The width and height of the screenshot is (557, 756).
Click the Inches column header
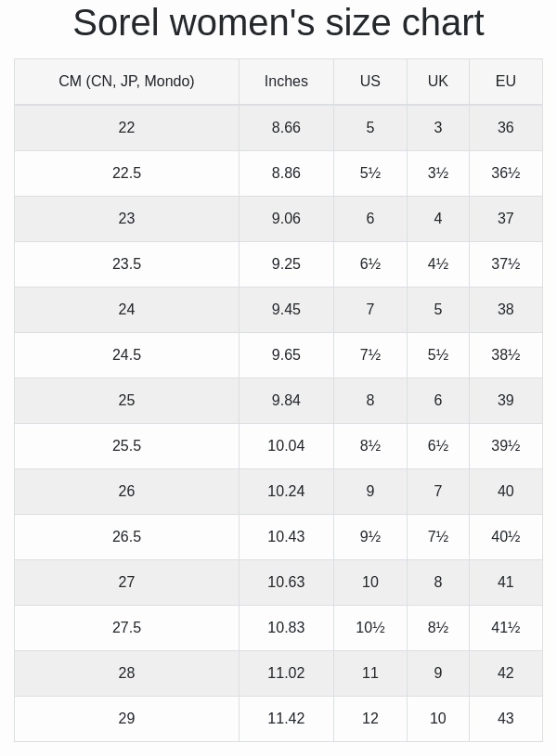(x=286, y=82)
